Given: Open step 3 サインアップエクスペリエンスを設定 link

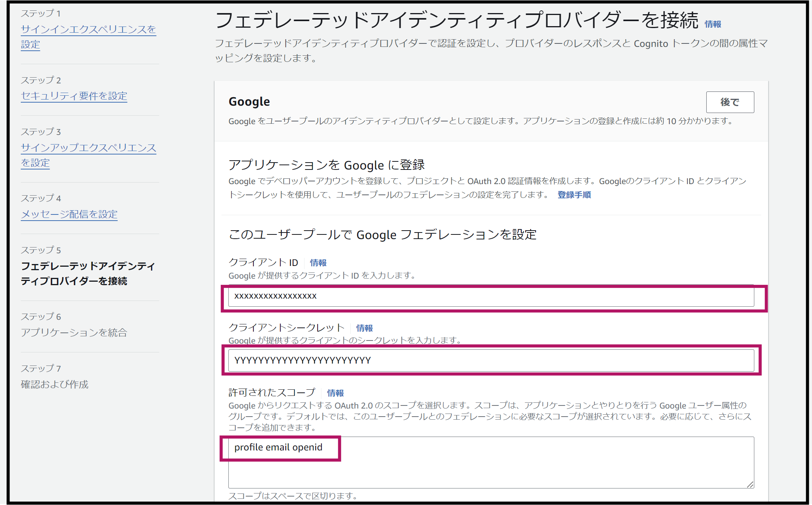Looking at the screenshot, I should pos(88,155).
